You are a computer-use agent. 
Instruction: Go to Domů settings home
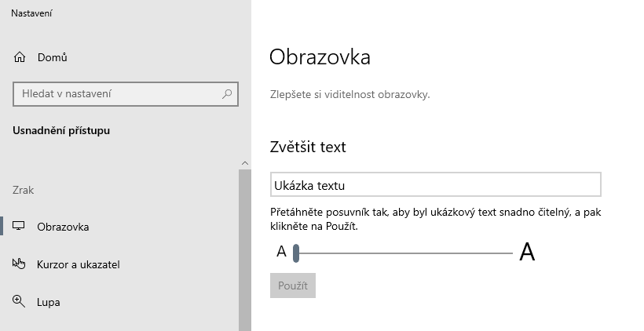[x=52, y=57]
